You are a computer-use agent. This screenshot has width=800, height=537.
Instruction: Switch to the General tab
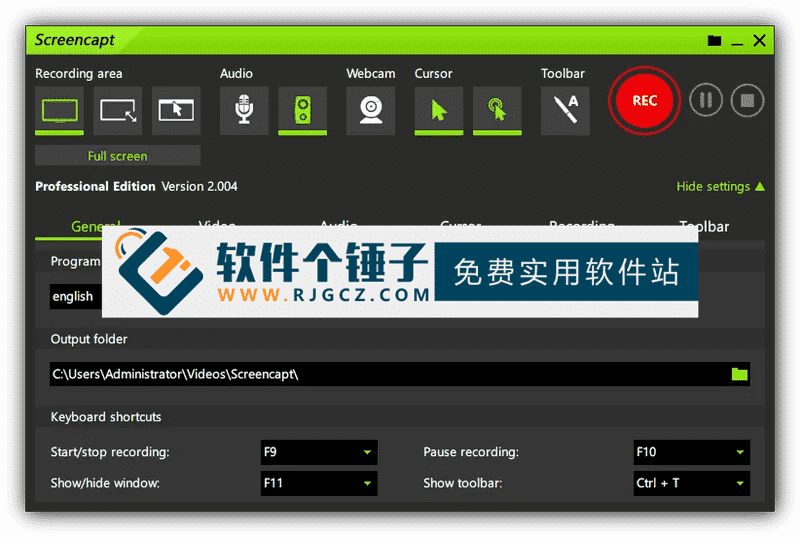[x=95, y=226]
